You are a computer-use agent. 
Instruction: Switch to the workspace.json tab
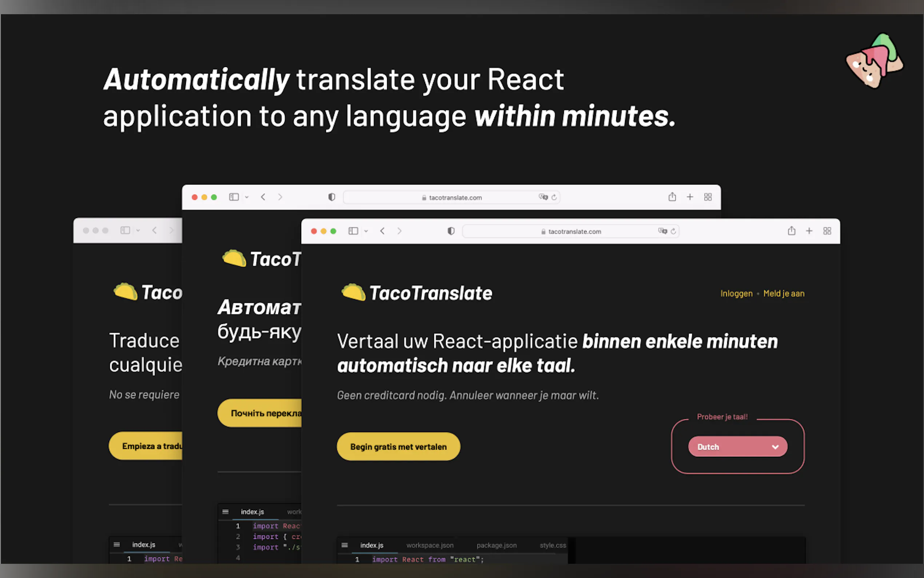430,545
